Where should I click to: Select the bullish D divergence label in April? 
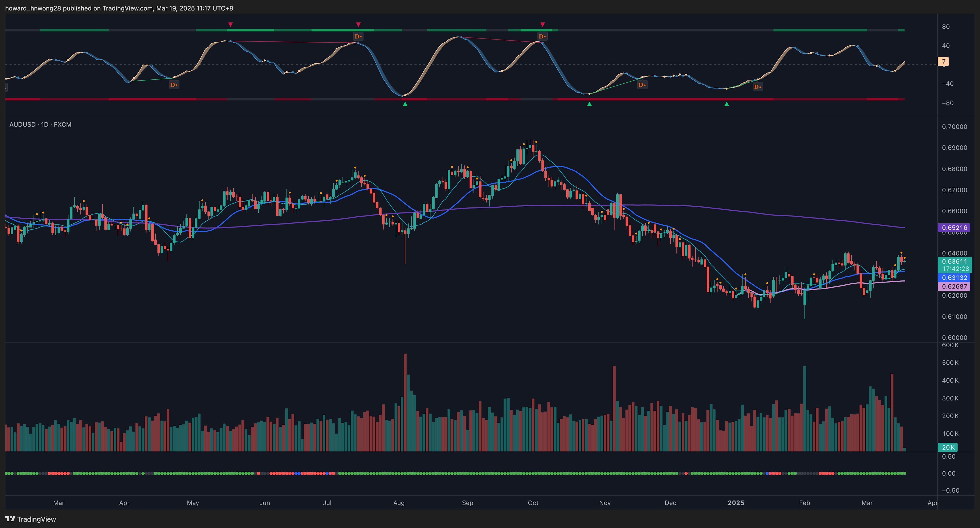point(174,85)
